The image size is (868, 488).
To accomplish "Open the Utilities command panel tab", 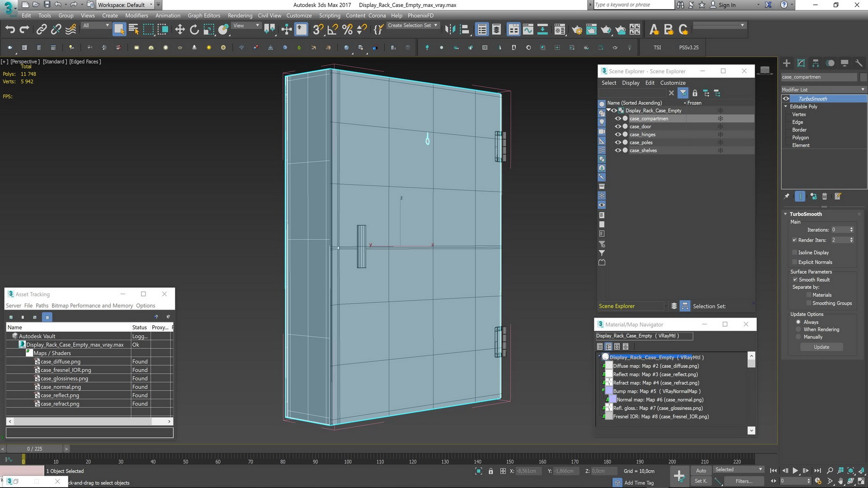I will click(x=859, y=63).
